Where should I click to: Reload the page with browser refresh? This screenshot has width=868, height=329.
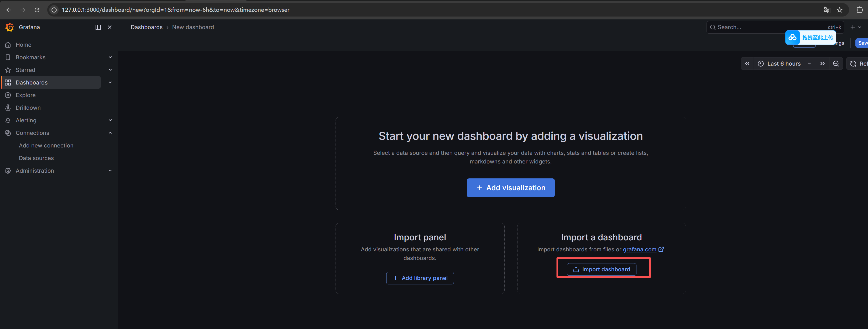(37, 10)
